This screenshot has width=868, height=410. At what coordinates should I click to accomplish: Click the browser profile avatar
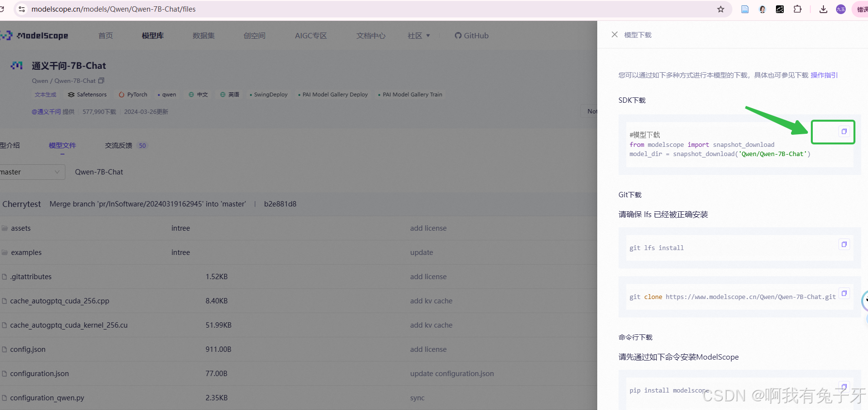(841, 9)
